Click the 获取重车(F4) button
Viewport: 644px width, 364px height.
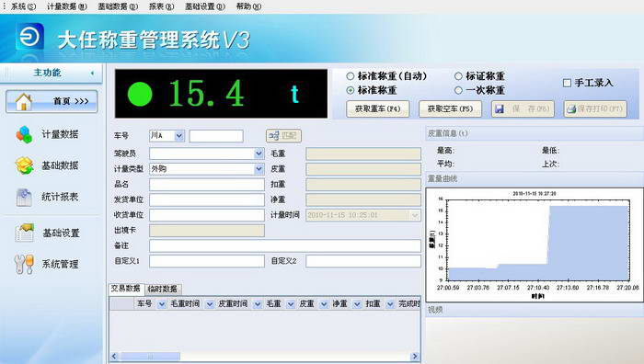[377, 109]
